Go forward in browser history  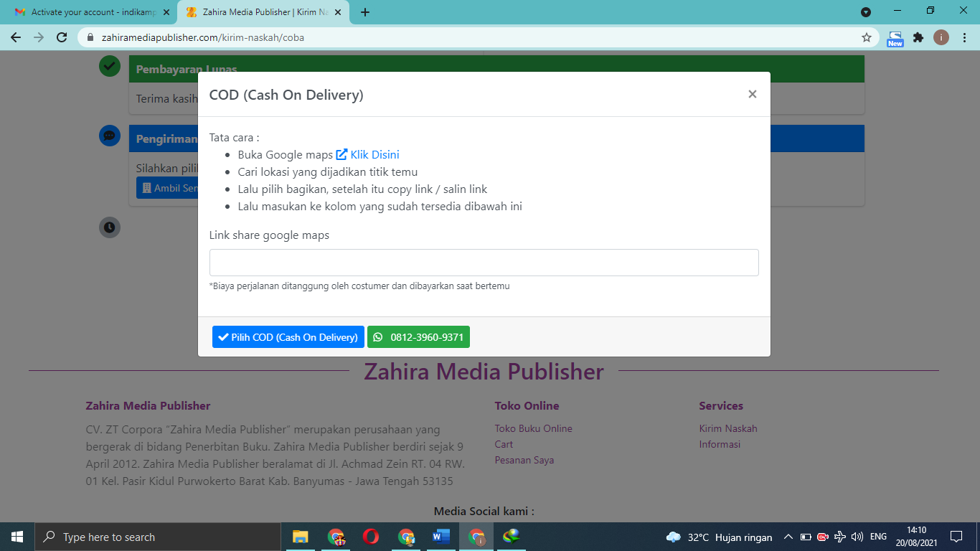point(39,37)
